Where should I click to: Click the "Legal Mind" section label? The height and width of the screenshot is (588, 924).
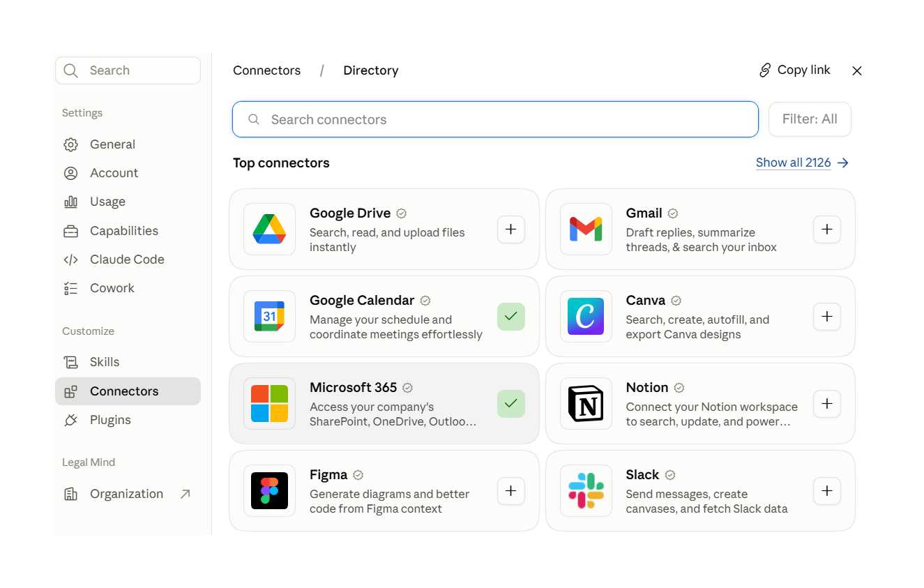(89, 462)
